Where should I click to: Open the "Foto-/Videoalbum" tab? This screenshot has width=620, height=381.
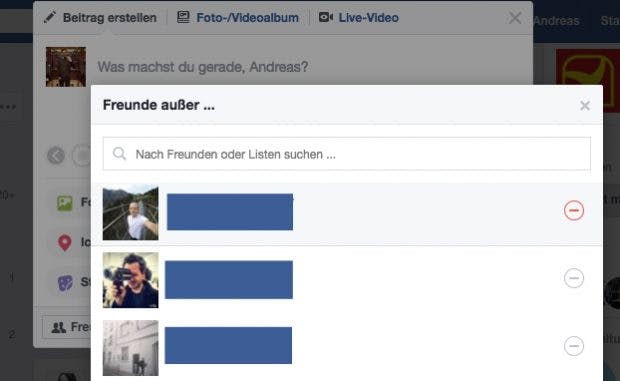pyautogui.click(x=248, y=18)
